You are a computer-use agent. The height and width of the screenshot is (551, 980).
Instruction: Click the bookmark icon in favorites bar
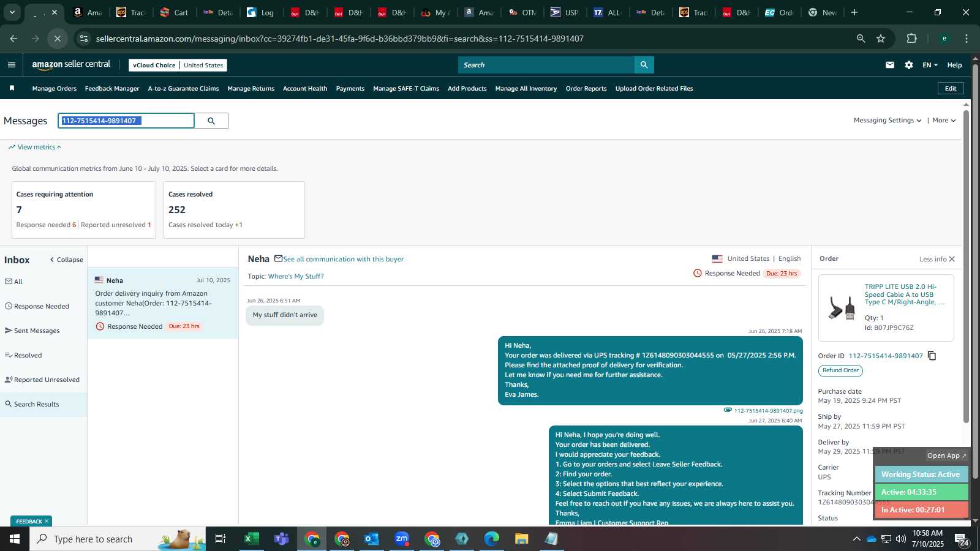(x=12, y=88)
